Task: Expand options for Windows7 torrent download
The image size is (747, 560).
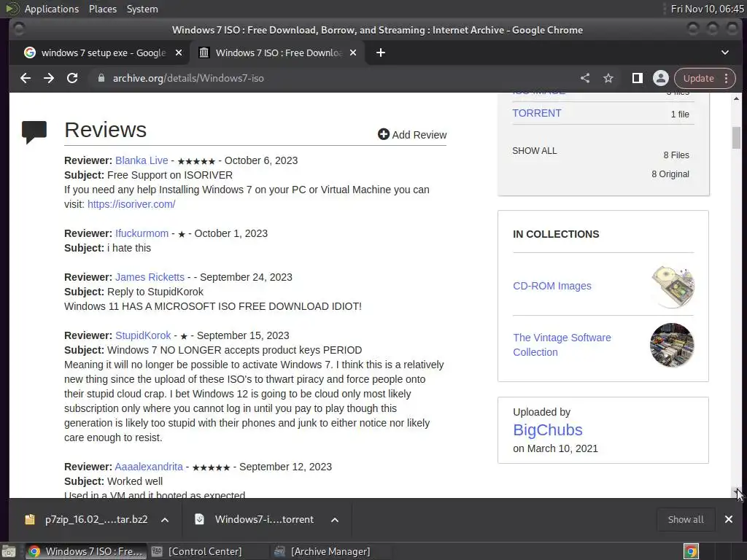Action: tap(335, 520)
